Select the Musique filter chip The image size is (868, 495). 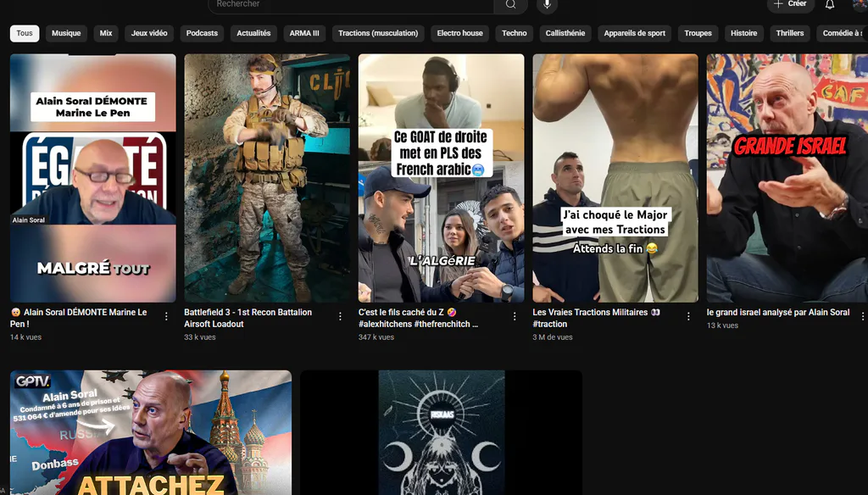click(x=66, y=33)
